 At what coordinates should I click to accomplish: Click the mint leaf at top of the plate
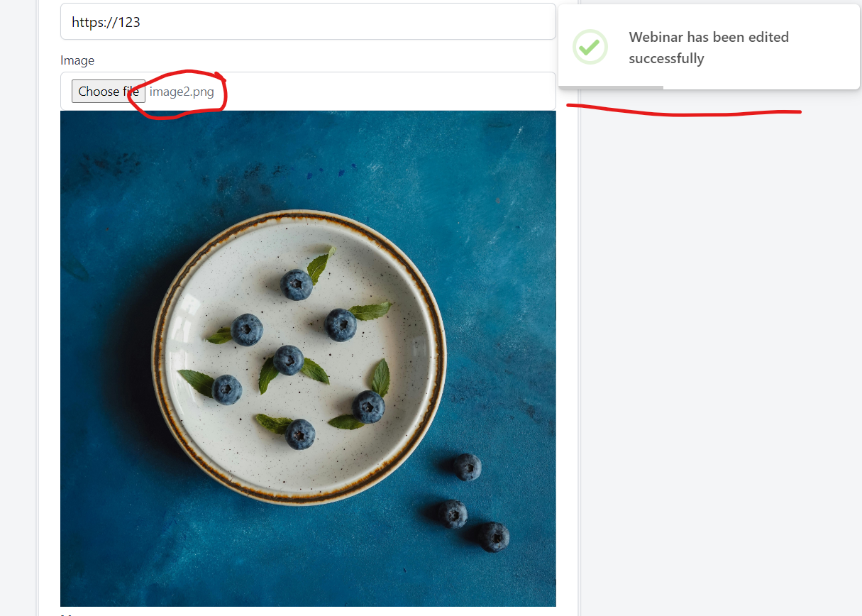coord(320,264)
